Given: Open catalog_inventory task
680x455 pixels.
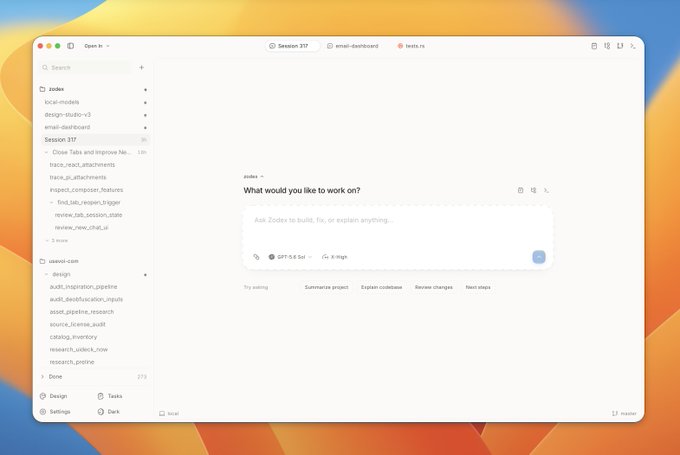Looking at the screenshot, I should coord(73,337).
